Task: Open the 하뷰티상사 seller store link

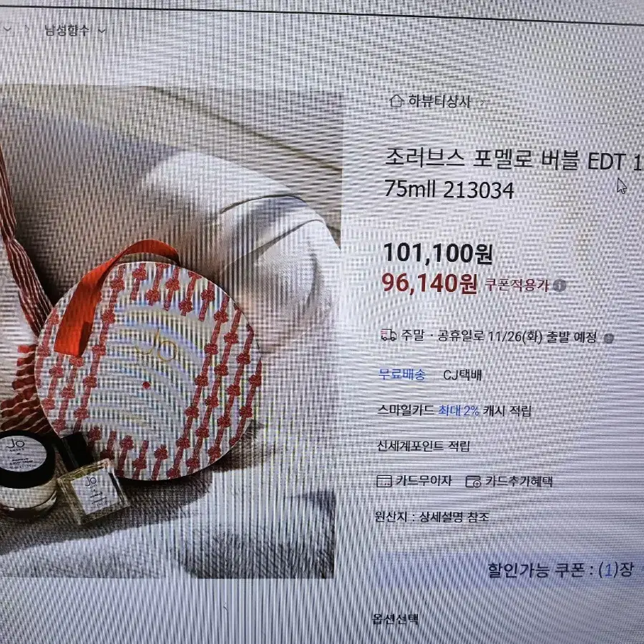Action: [439, 101]
